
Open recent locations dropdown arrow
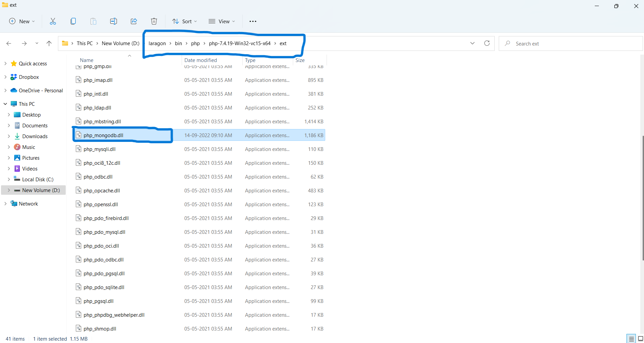pos(37,43)
